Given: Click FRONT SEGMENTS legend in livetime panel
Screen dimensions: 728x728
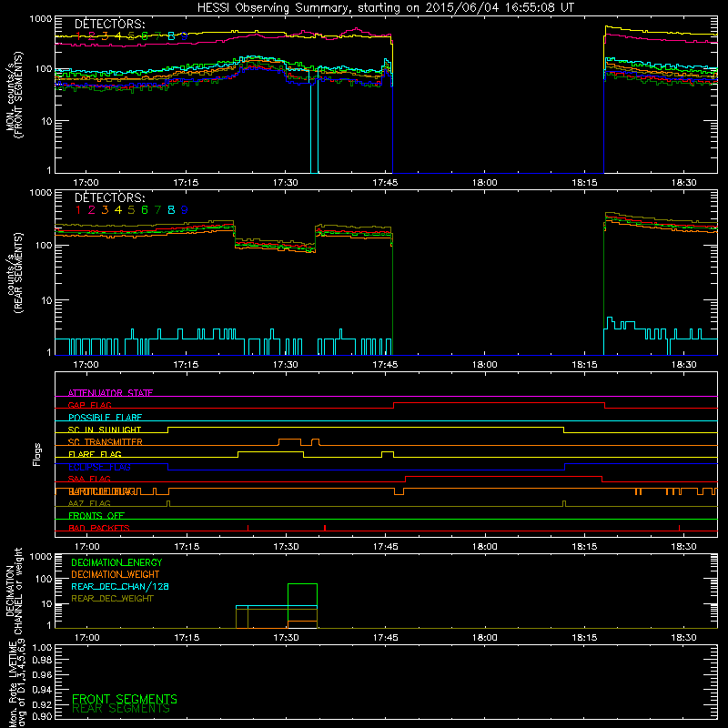Looking at the screenshot, I should click(125, 699).
